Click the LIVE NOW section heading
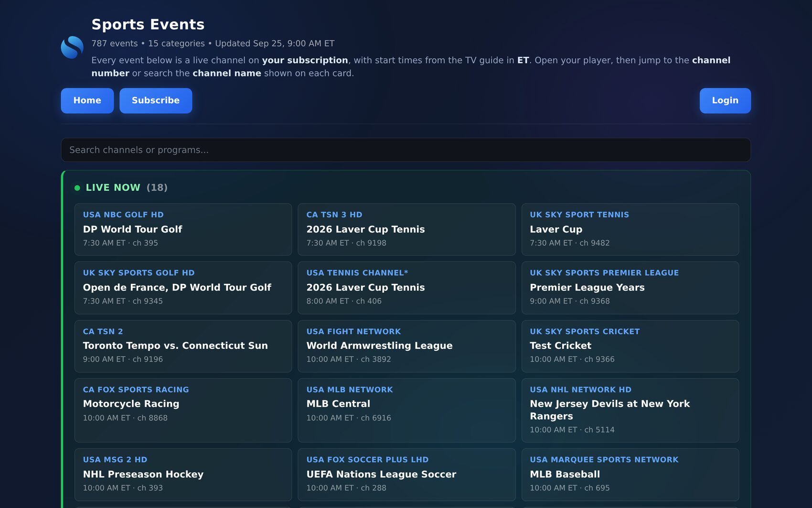The height and width of the screenshot is (508, 812). (x=113, y=187)
